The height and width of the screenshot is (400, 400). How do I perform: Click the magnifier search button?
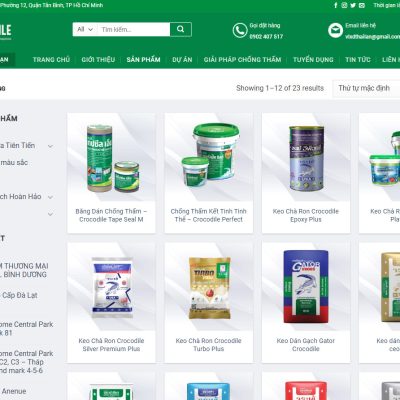[181, 29]
